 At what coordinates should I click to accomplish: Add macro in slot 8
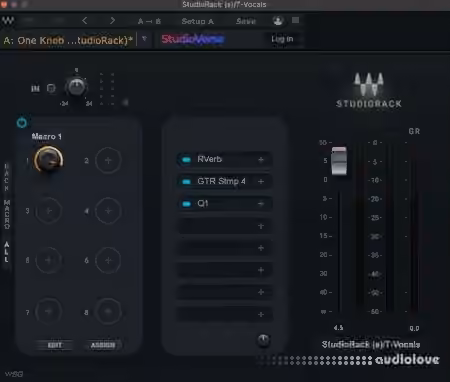tap(108, 312)
